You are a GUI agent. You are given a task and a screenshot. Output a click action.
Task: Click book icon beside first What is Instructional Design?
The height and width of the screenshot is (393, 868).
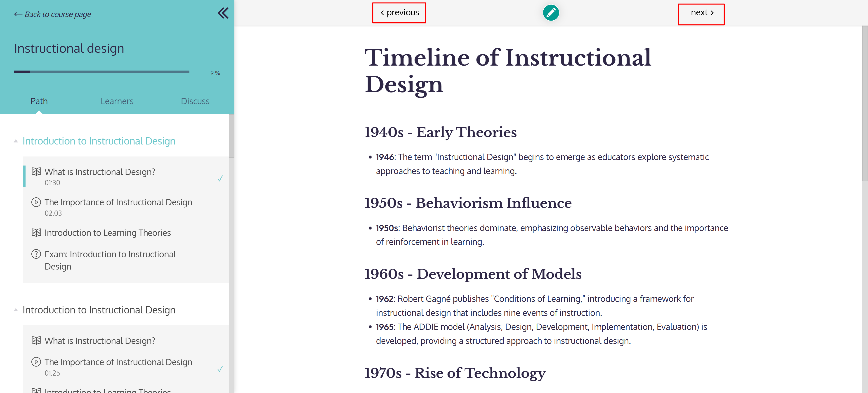pyautogui.click(x=36, y=172)
